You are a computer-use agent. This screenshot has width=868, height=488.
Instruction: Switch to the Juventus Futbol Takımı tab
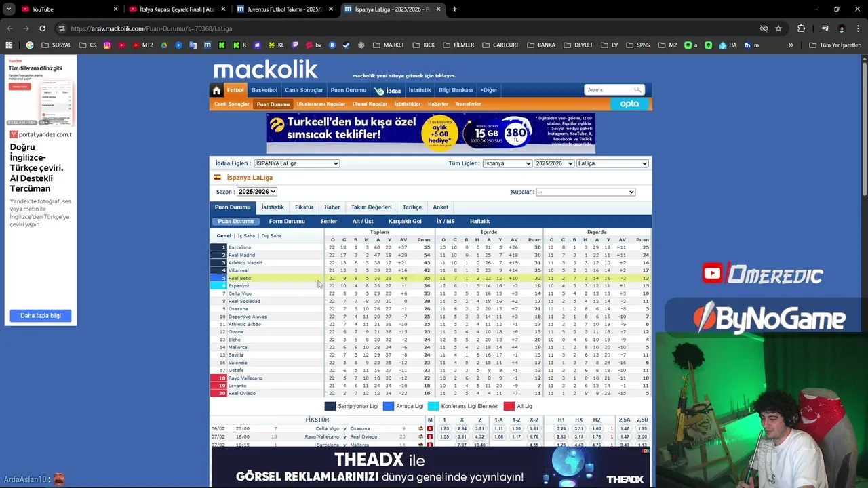[283, 9]
